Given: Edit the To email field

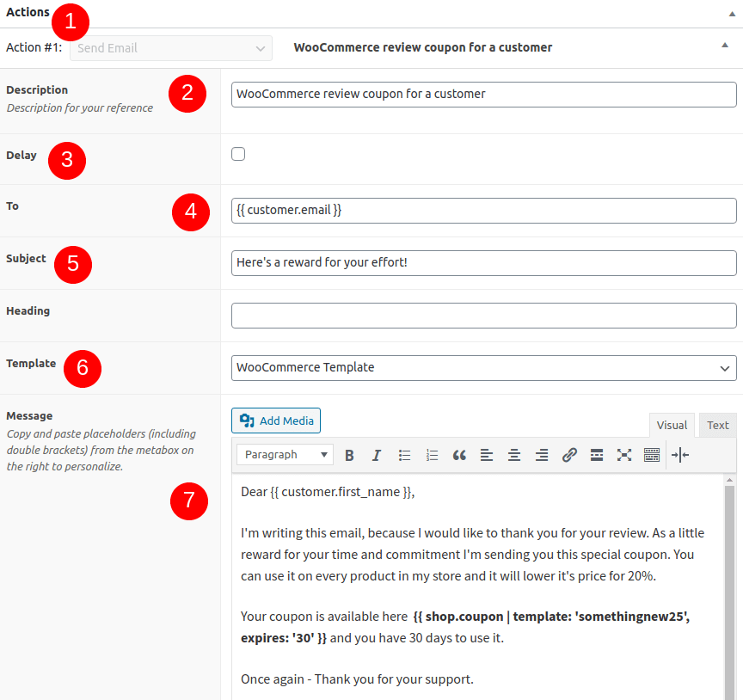Looking at the screenshot, I should [484, 211].
